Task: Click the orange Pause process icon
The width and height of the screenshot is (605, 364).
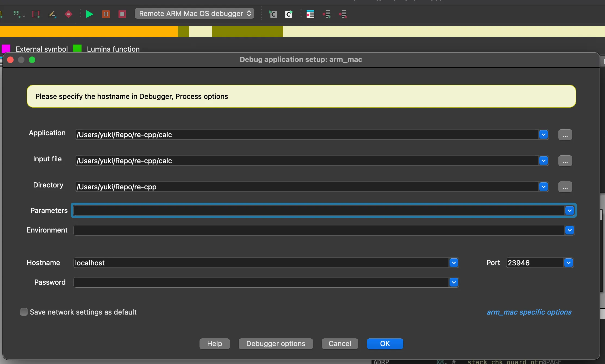Action: pos(106,14)
